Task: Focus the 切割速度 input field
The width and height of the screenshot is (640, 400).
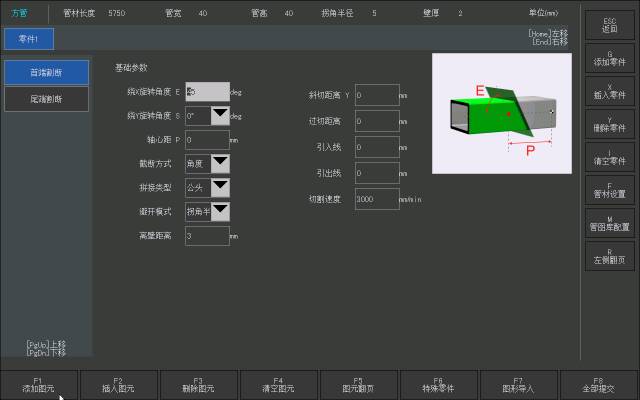Action: [377, 199]
